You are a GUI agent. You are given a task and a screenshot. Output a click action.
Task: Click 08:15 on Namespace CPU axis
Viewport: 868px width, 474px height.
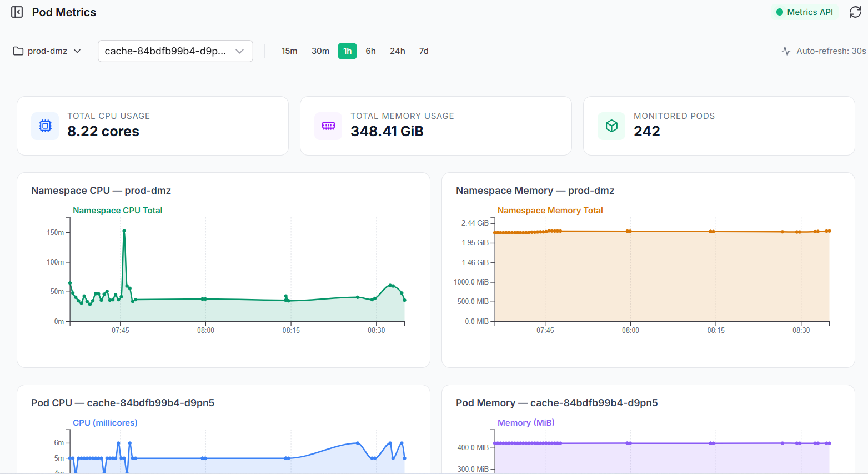tap(291, 331)
